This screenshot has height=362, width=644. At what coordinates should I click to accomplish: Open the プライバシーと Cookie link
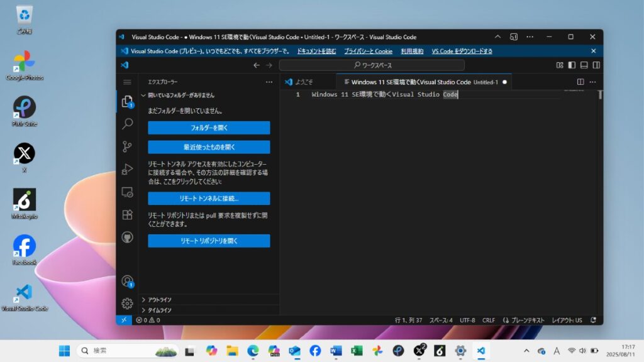pyautogui.click(x=369, y=52)
